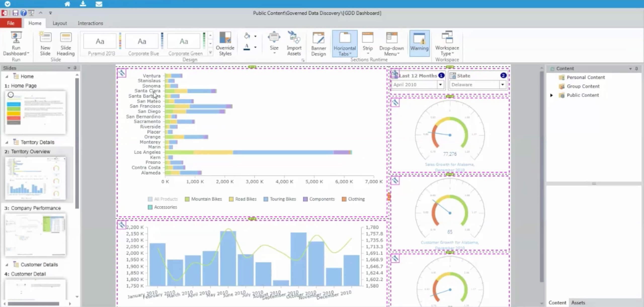
Task: Add a New Slide
Action: [x=45, y=44]
